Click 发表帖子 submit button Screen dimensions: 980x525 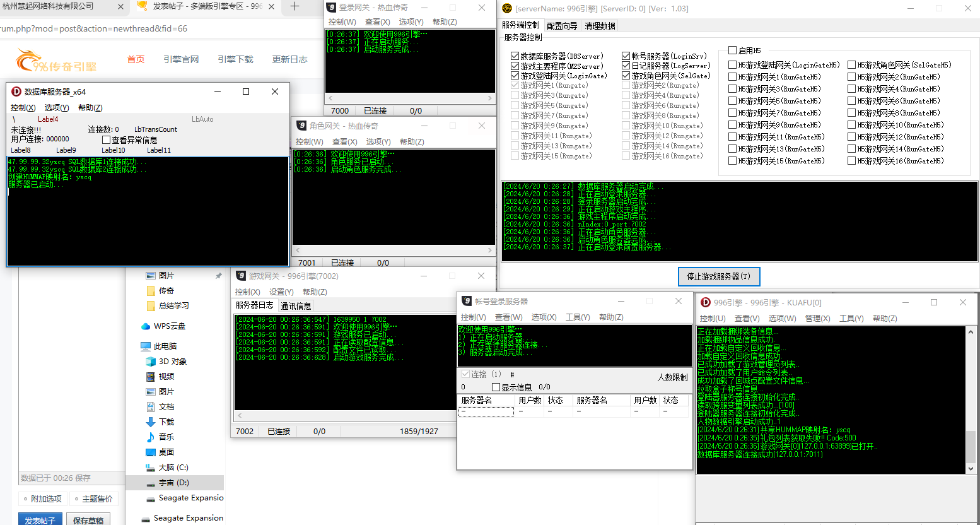[40, 519]
